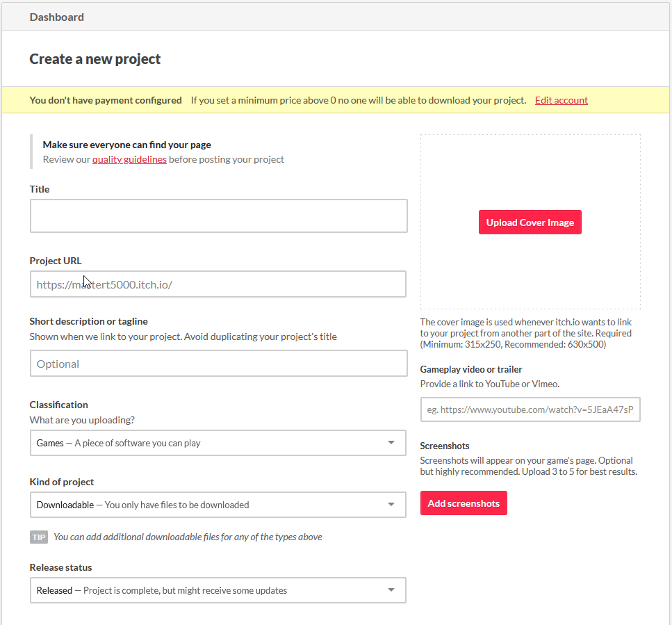
Task: Click the payment not configured warning banner
Action: [336, 100]
